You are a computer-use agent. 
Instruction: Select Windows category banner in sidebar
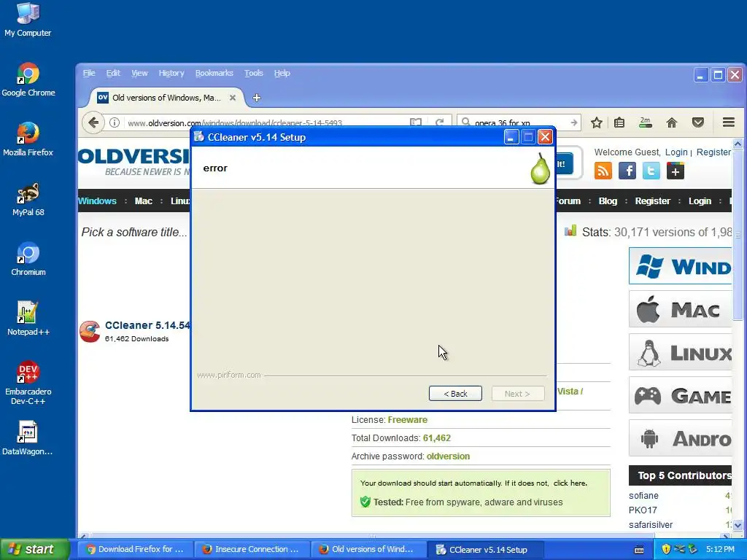coord(681,265)
